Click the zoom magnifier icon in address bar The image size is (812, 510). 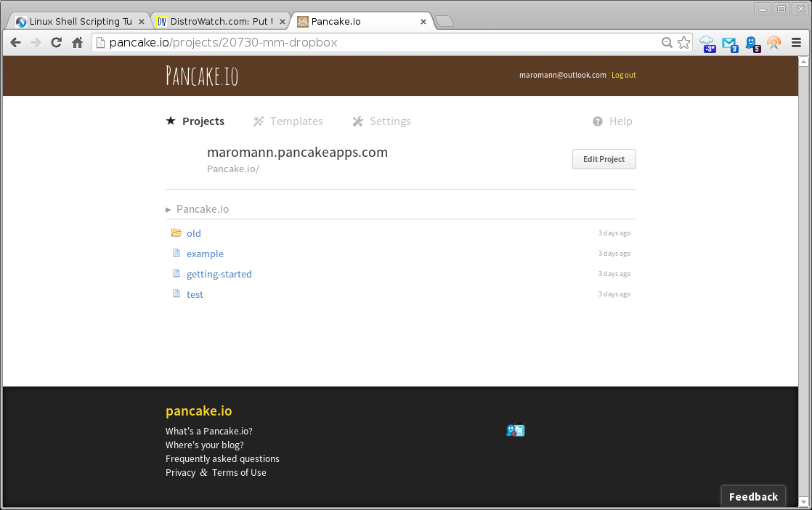click(667, 43)
